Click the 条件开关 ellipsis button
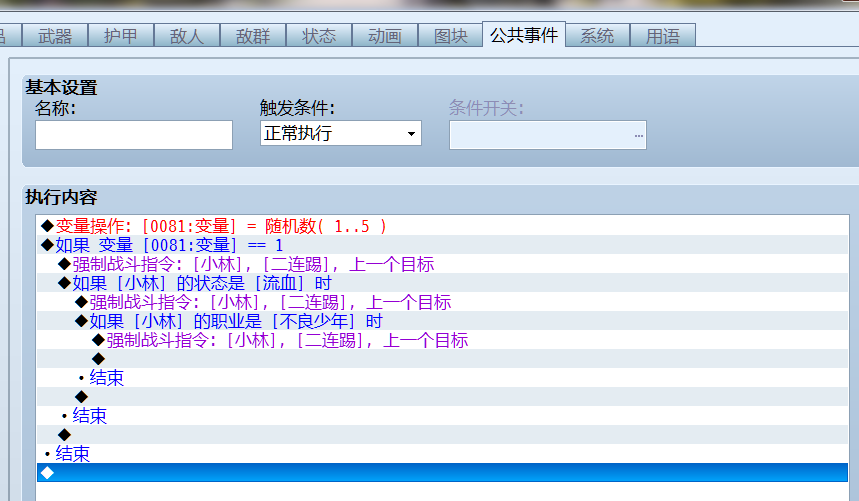 point(638,135)
